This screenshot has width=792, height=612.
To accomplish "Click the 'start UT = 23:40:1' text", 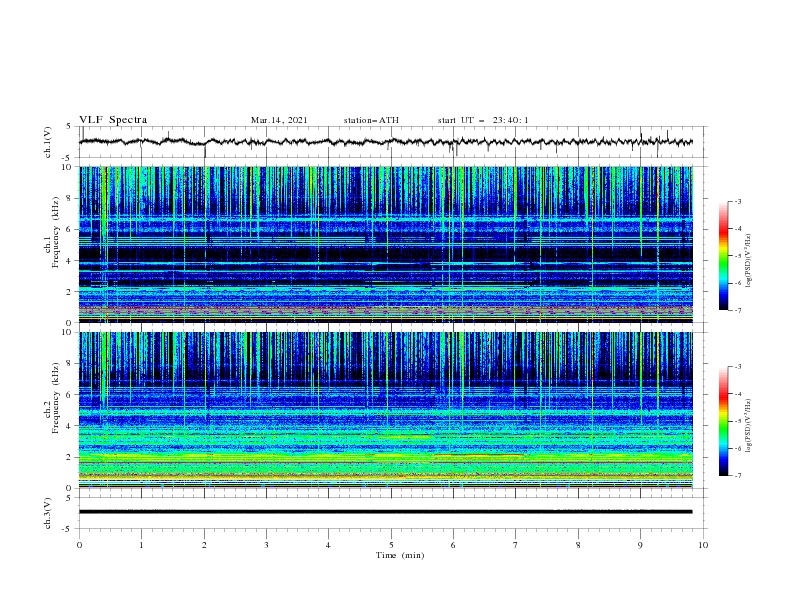I will [x=483, y=120].
